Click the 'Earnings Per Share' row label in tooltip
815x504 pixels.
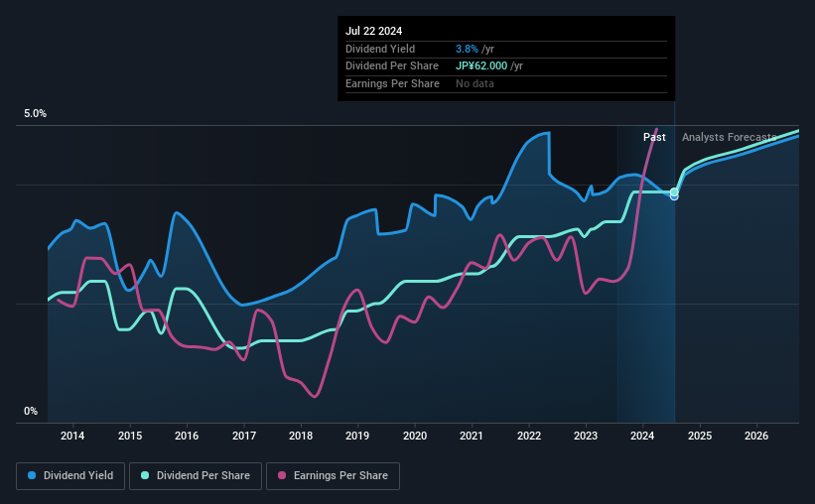click(392, 83)
